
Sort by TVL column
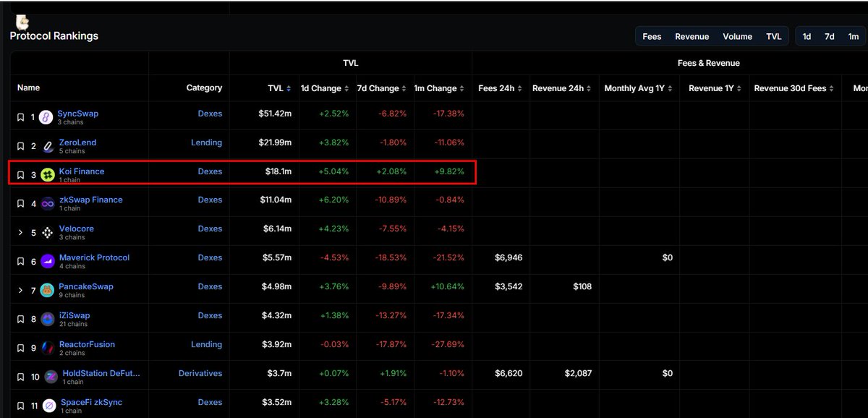[279, 88]
